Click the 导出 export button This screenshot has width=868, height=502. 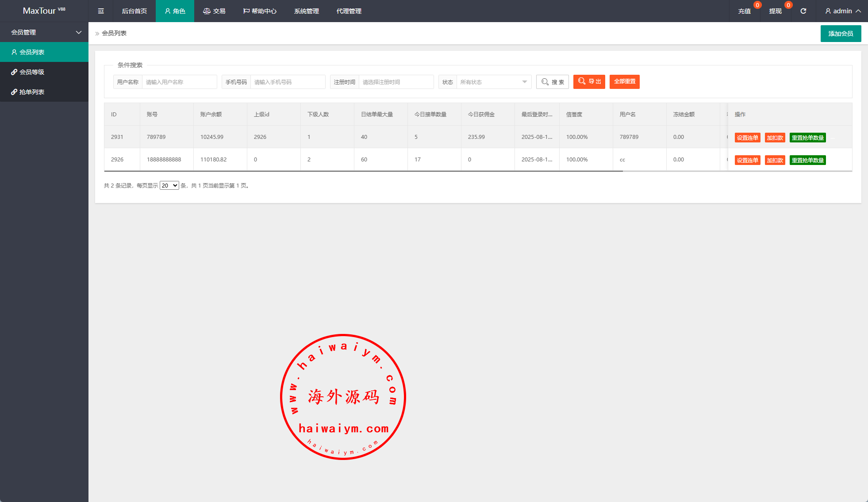point(589,81)
